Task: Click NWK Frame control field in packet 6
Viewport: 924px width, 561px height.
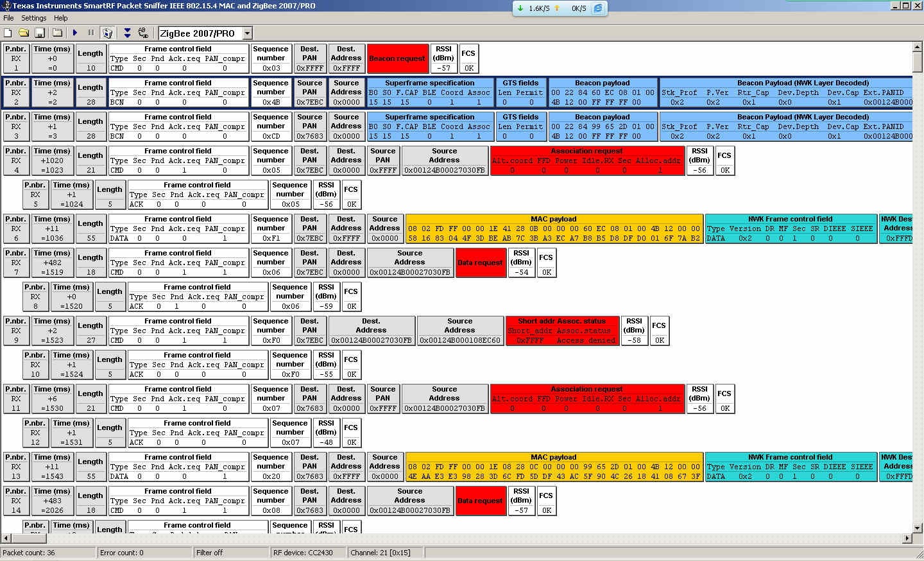Action: [x=791, y=229]
